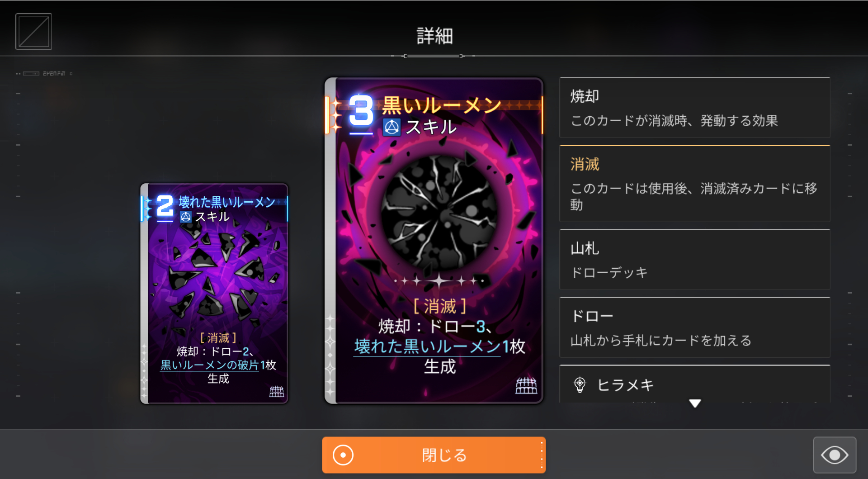The width and height of the screenshot is (868, 479).
Task: Click skill type icon on large card
Action: point(392,128)
